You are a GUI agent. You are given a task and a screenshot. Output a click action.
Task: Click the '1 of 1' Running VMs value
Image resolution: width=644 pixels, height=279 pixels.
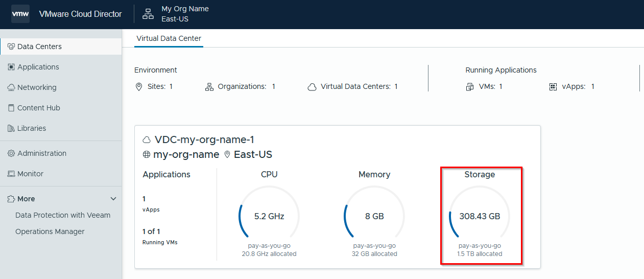pyautogui.click(x=152, y=231)
